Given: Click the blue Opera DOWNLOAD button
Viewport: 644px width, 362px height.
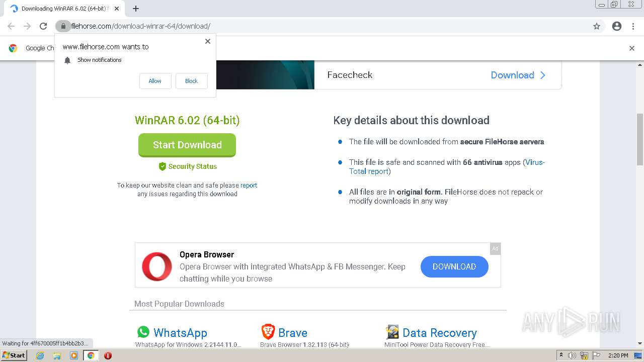Looking at the screenshot, I should click(454, 266).
